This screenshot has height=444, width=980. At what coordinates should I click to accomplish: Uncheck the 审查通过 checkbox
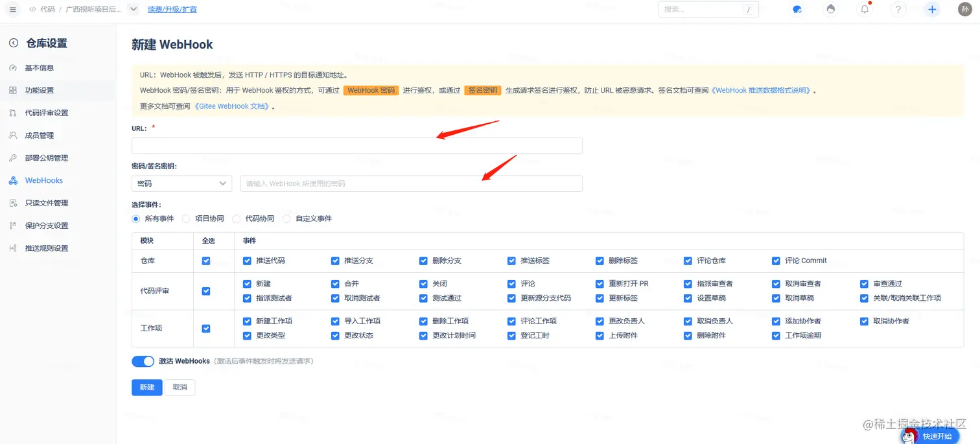point(864,284)
